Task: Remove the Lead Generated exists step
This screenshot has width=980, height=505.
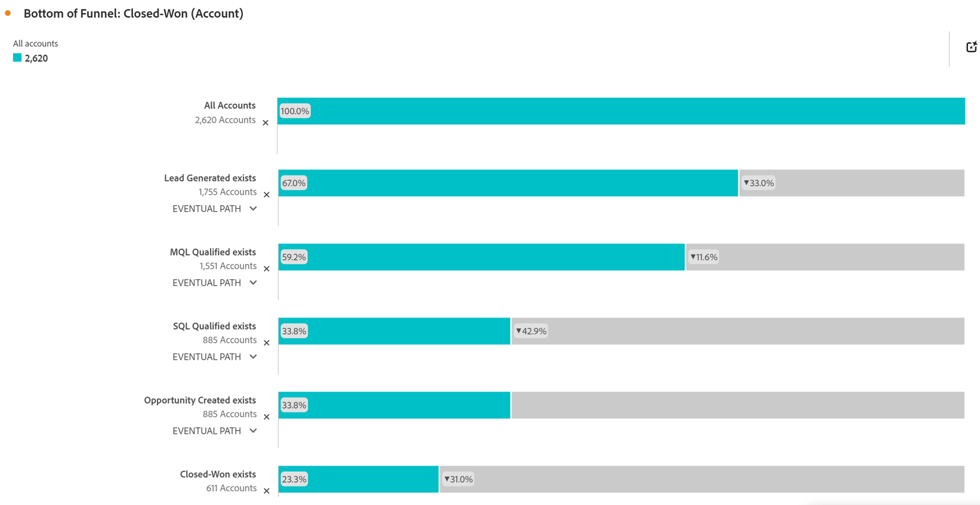Action: [x=267, y=195]
